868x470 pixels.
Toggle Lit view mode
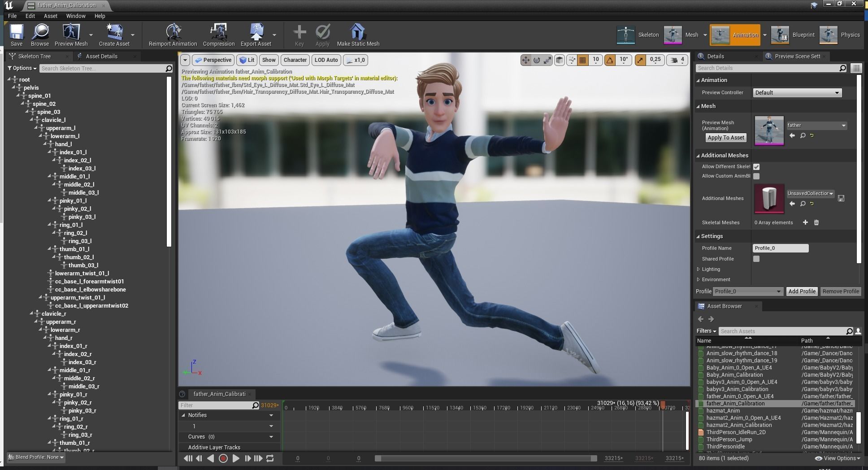(x=247, y=60)
